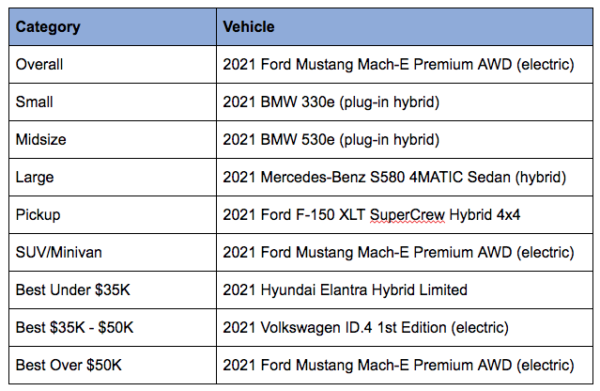Click the underlined SuperCrew word
This screenshot has width=600, height=391.
click(407, 215)
